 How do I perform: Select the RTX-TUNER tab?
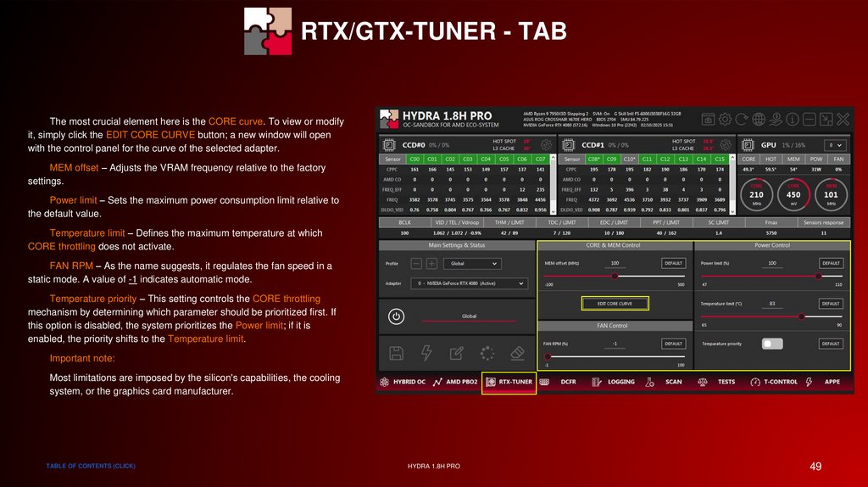click(509, 383)
